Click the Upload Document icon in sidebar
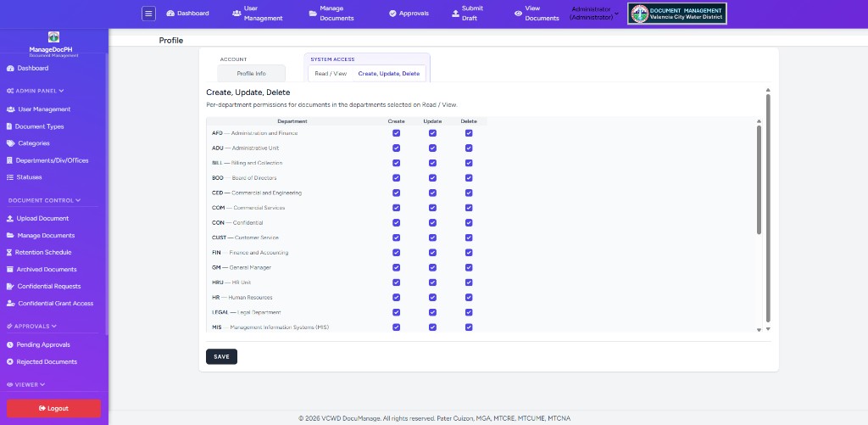 coord(10,218)
